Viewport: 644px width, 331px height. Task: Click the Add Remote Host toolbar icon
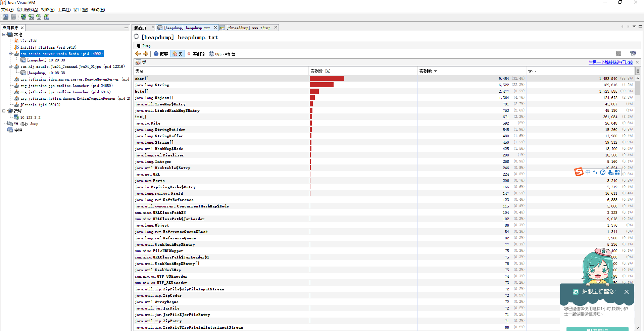point(23,17)
